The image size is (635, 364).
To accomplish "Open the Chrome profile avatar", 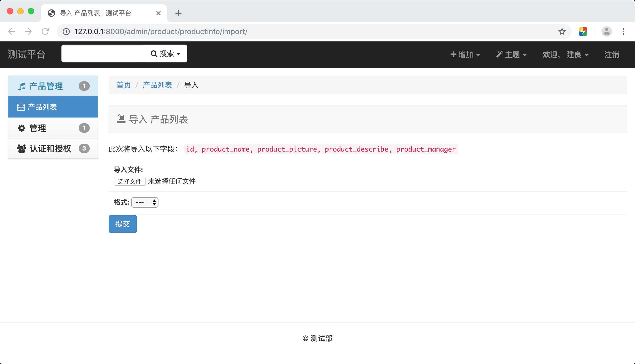I will [x=606, y=31].
